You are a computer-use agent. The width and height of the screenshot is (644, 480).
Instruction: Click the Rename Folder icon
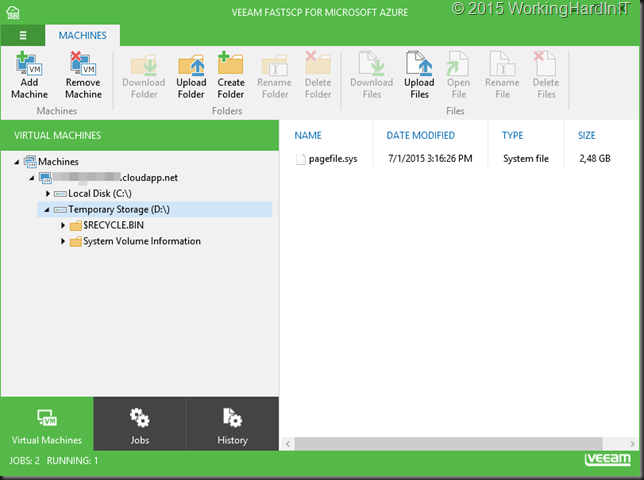275,65
